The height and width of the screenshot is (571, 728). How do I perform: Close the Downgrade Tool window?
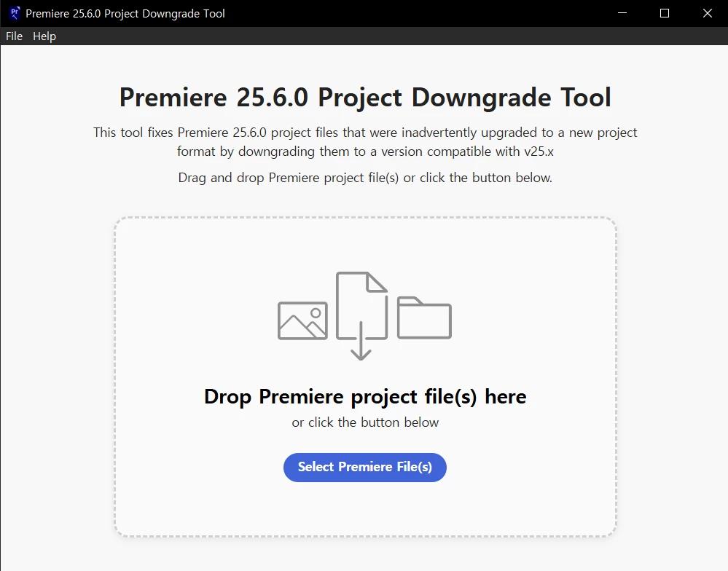point(707,13)
